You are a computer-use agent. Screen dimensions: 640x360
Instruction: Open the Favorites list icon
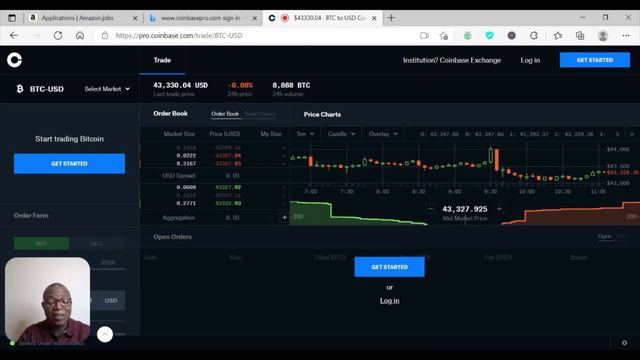(x=558, y=36)
